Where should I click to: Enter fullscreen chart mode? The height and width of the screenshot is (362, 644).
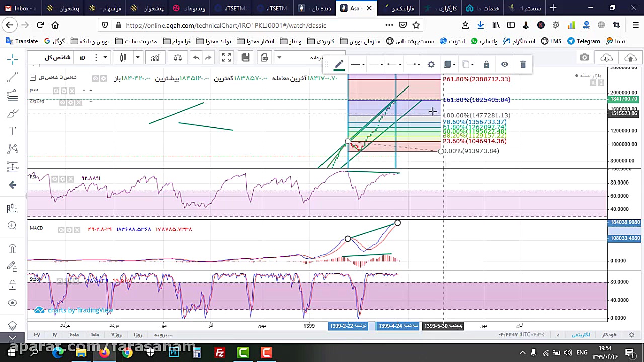pyautogui.click(x=226, y=58)
